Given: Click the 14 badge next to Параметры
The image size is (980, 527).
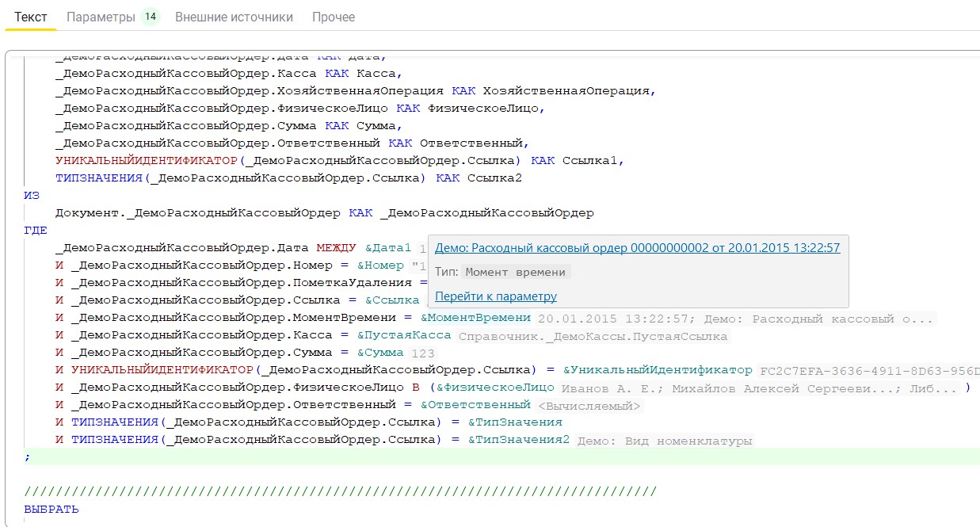Looking at the screenshot, I should [x=151, y=17].
